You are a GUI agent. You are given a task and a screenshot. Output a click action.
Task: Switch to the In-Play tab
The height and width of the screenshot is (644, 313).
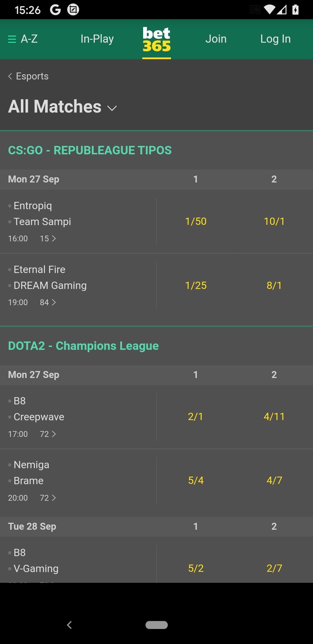click(97, 39)
